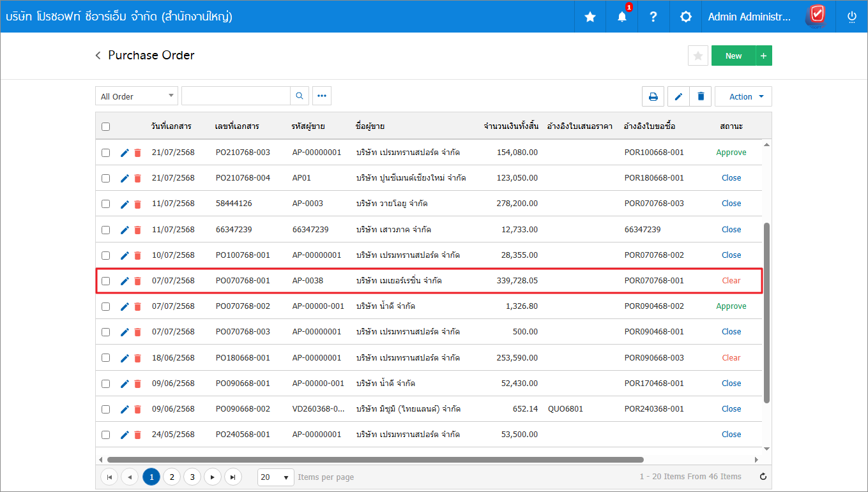This screenshot has width=868, height=492.
Task: Go to page 2 of results
Action: tap(171, 477)
